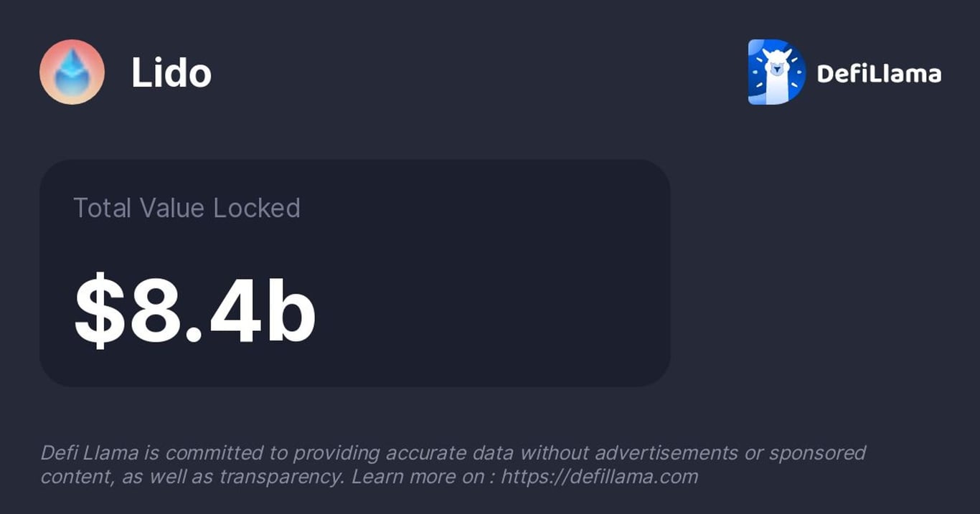Viewport: 980px width, 514px height.
Task: Click the DefiLlama llama logo icon
Action: coord(777,72)
